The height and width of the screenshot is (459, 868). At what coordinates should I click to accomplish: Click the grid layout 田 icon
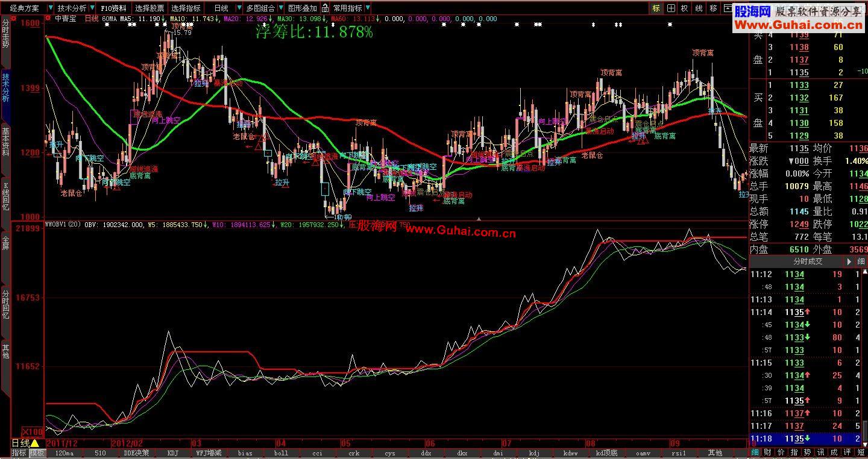[670, 8]
